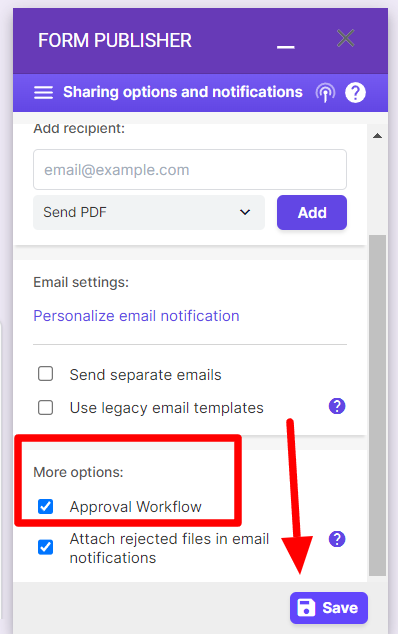
Task: Focus the email@example.com recipient field
Action: point(190,170)
